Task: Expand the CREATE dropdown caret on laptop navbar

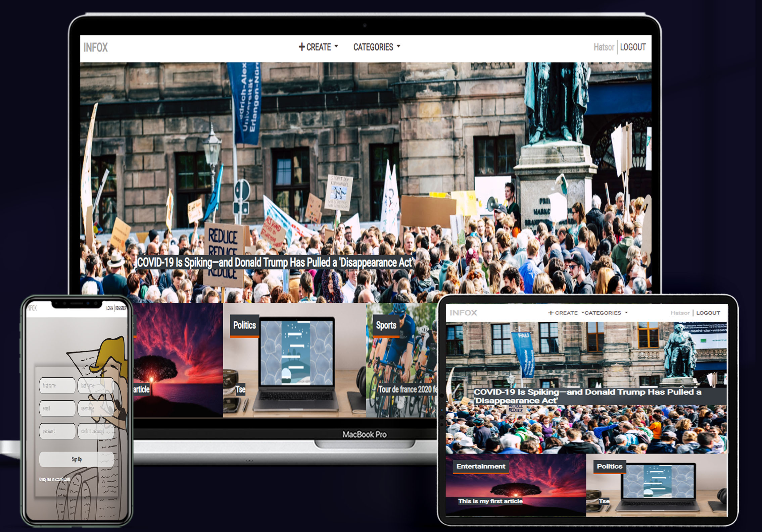Action: tap(336, 46)
